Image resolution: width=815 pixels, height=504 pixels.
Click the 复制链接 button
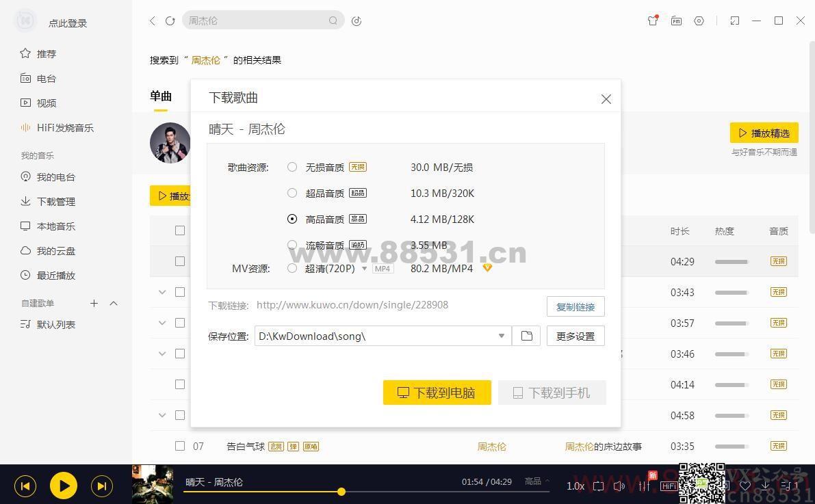(575, 306)
